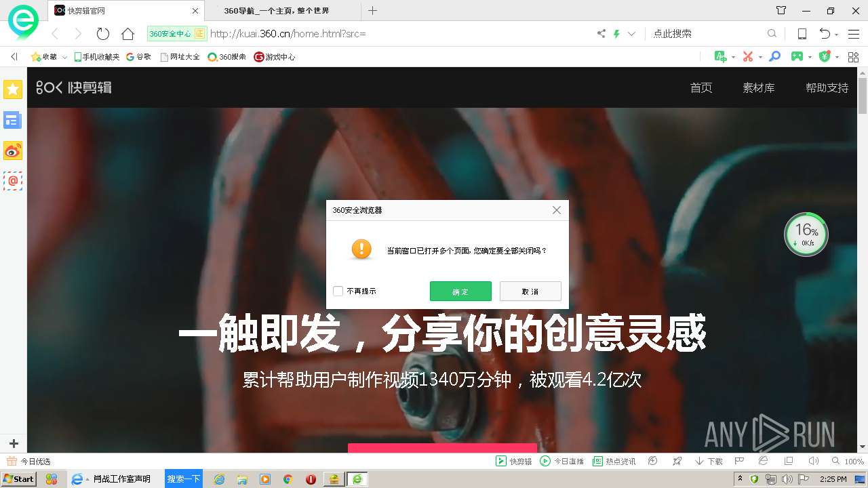
Task: Expand the yen shield dropdown arrow
Action: click(837, 58)
